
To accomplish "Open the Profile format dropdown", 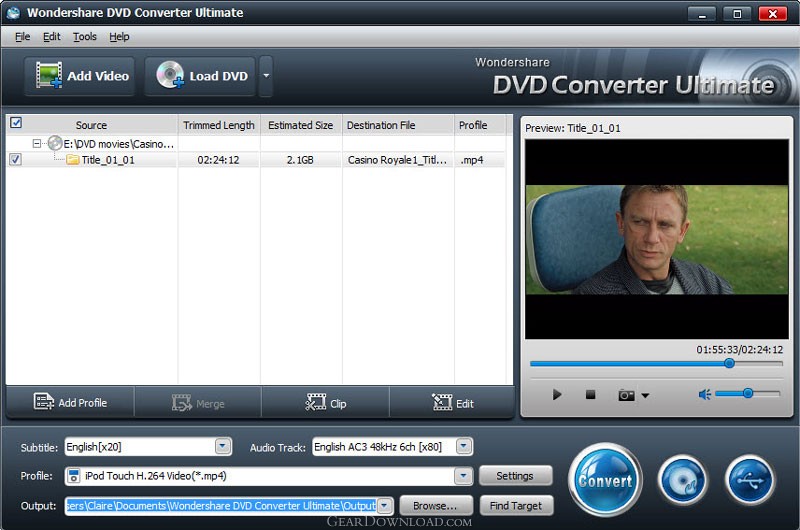I will pyautogui.click(x=463, y=476).
